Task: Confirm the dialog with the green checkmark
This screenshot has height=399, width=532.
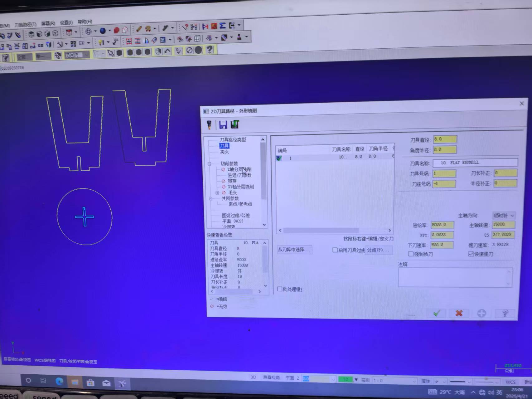Action: [x=437, y=313]
